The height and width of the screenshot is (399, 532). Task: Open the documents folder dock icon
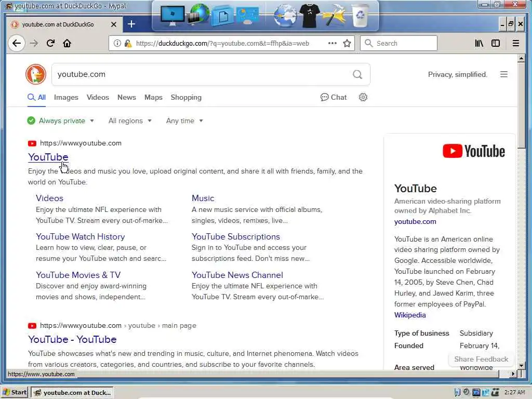[222, 16]
